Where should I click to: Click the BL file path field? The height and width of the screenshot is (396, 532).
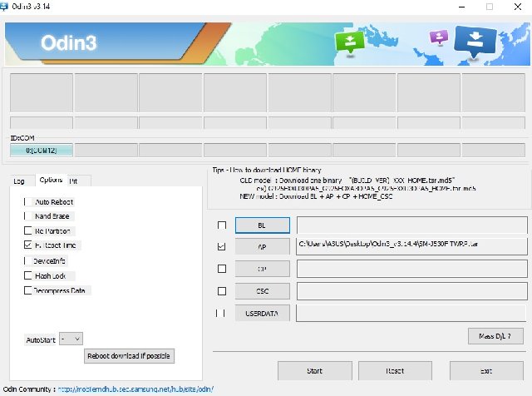tap(412, 225)
